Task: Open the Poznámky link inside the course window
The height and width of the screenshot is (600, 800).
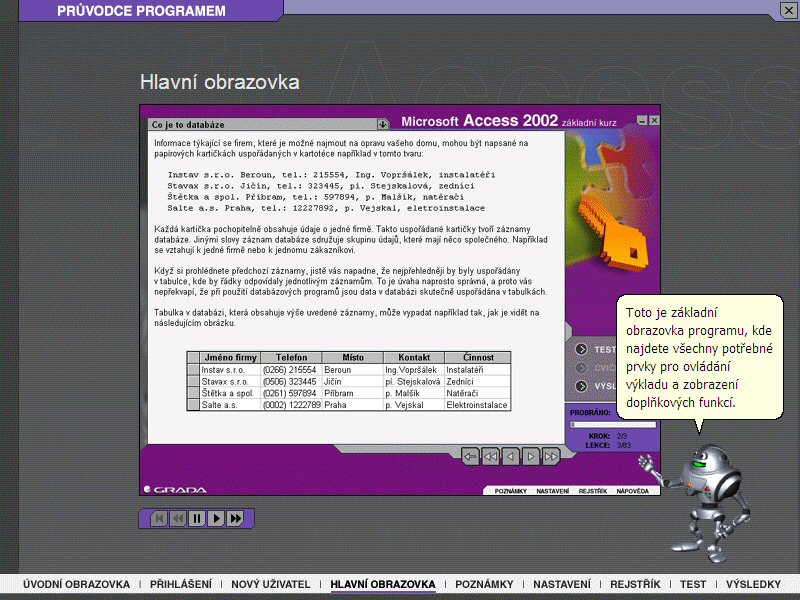Action: pyautogui.click(x=510, y=491)
